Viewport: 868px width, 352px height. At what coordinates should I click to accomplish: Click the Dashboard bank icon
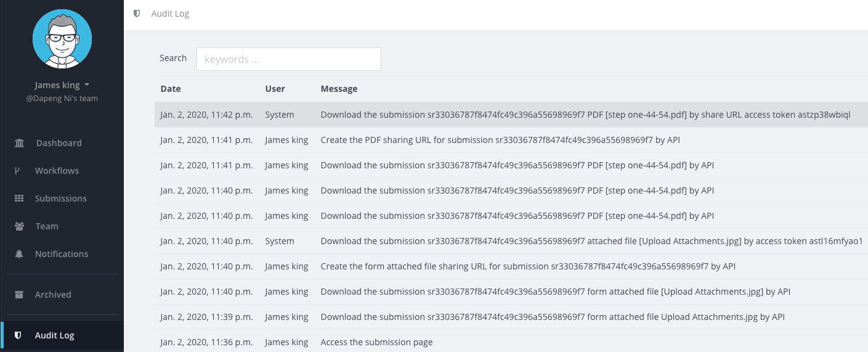(x=19, y=143)
